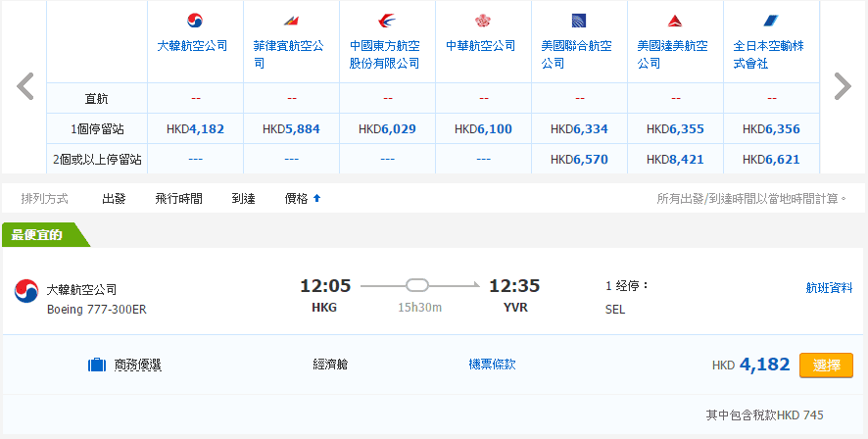Click the Korean Air logo in header
The height and width of the screenshot is (439, 868).
coord(195,21)
